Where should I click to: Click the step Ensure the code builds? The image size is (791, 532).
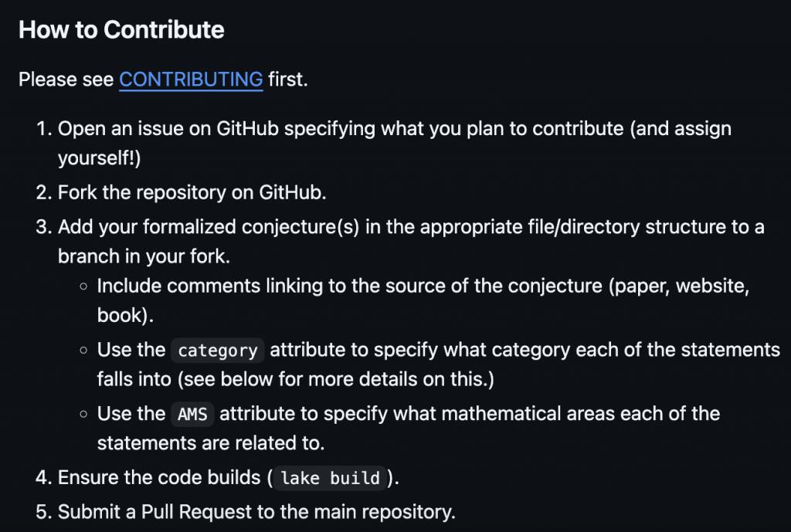click(x=217, y=477)
